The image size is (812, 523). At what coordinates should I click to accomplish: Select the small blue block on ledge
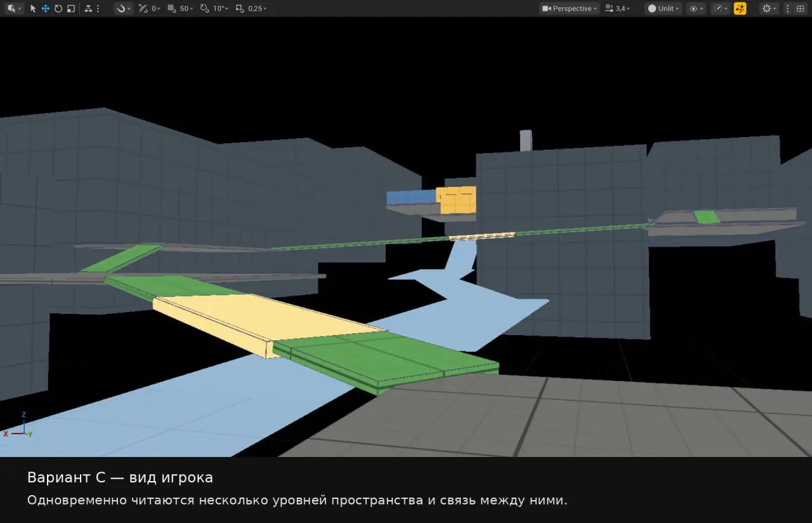point(411,197)
